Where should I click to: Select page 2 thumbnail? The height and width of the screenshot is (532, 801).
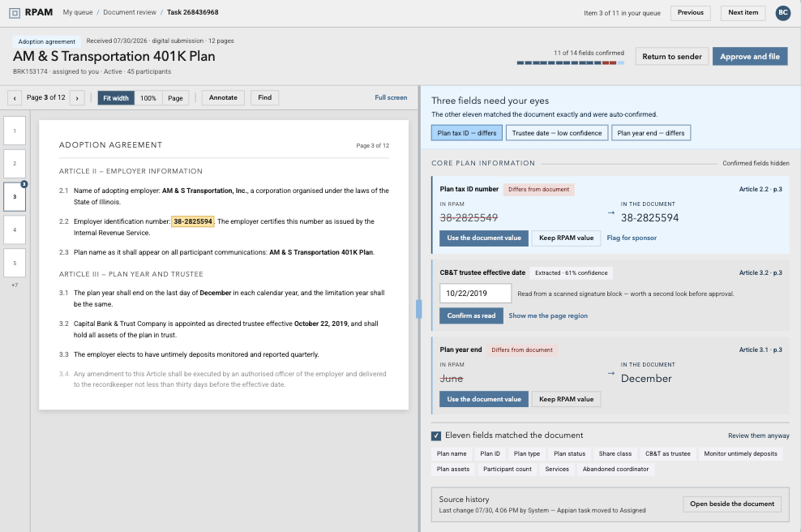click(15, 164)
